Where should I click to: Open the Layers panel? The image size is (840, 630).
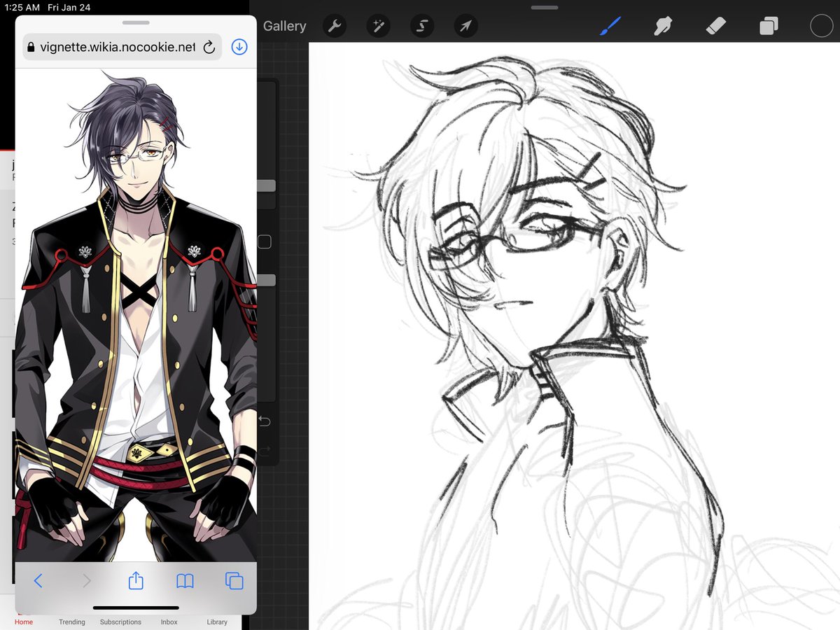767,26
